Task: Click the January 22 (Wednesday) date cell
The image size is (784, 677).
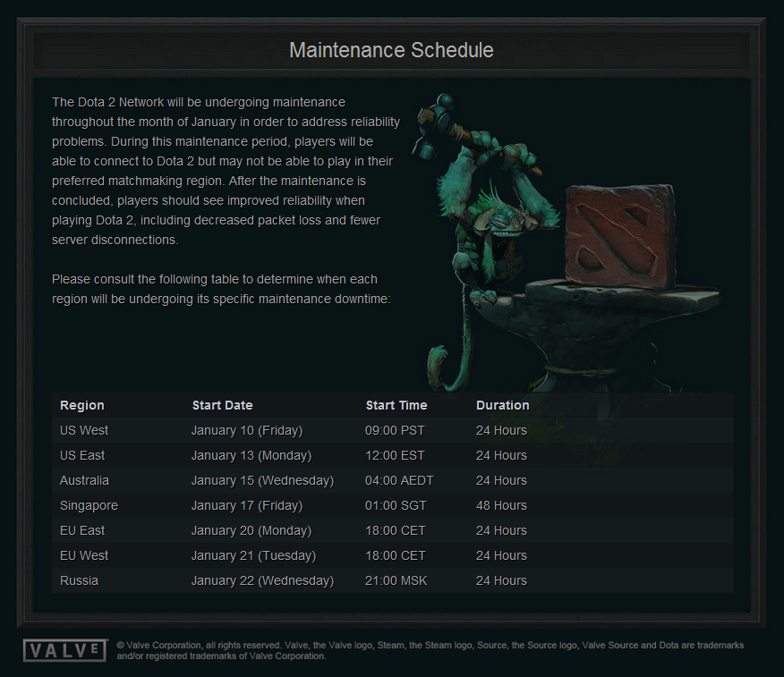Action: click(262, 580)
